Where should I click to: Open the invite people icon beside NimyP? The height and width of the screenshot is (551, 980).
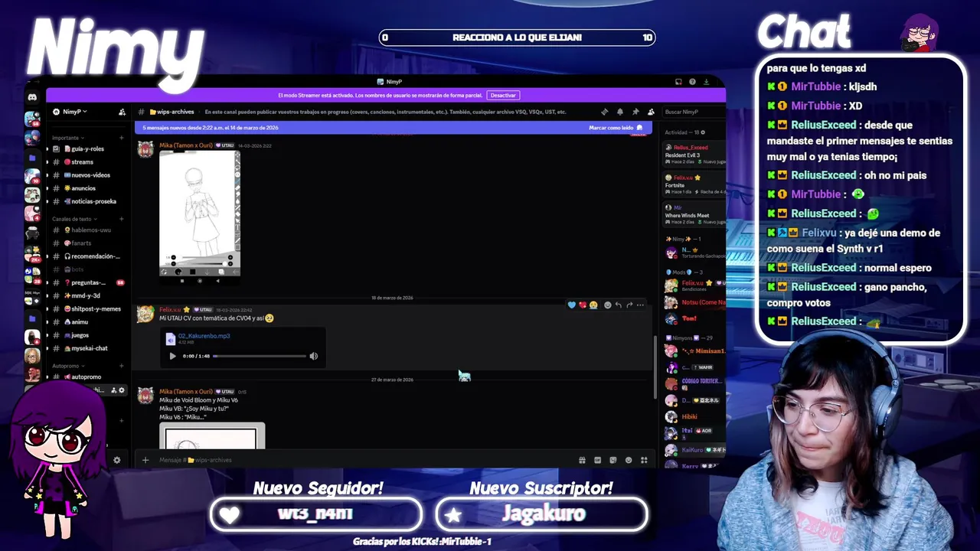coord(122,112)
